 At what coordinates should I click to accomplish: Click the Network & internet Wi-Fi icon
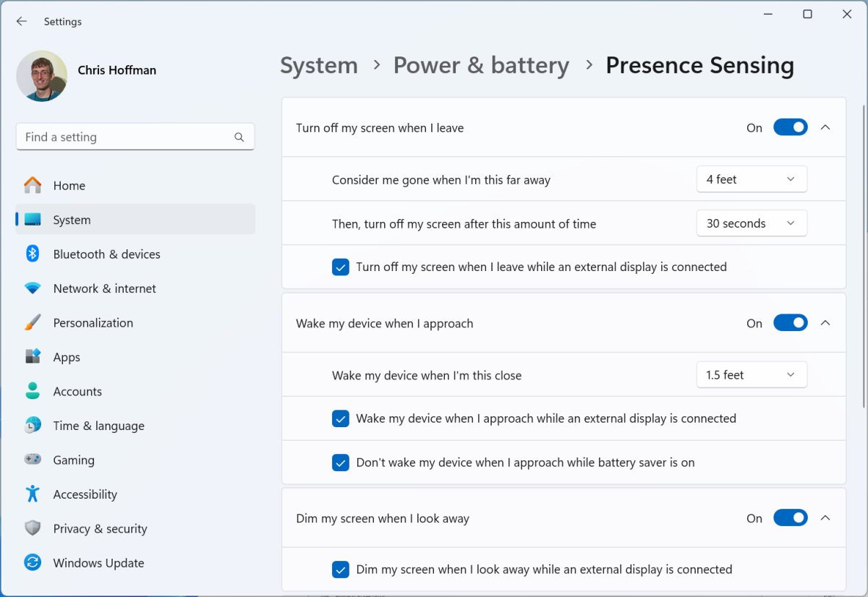pyautogui.click(x=33, y=288)
